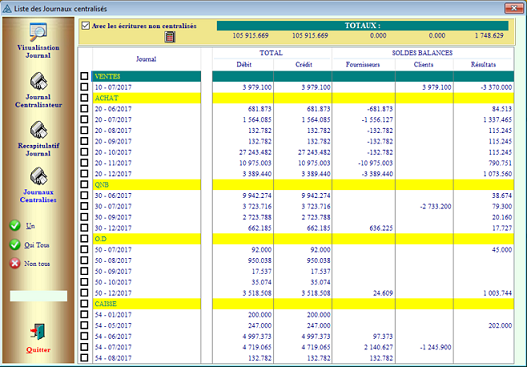
Task: Click the red cross icon beside Non tous
Action: pyautogui.click(x=15, y=263)
